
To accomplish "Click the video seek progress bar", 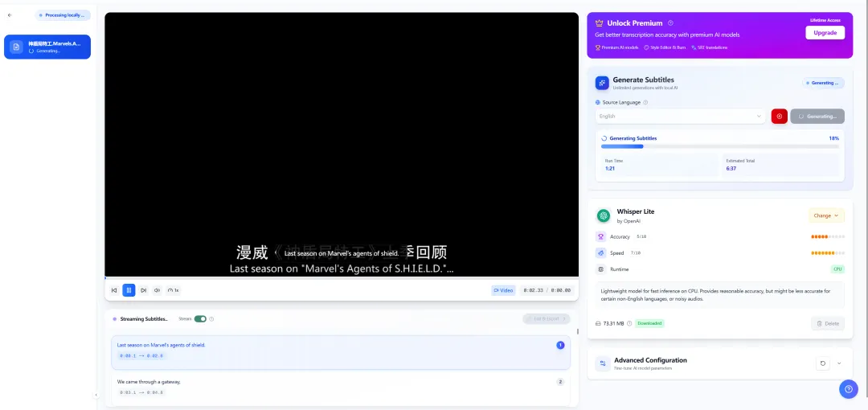I will [342, 277].
